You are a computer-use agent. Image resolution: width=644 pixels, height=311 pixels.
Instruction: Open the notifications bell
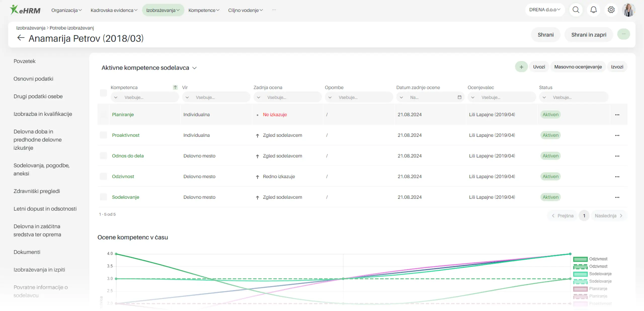tap(593, 10)
